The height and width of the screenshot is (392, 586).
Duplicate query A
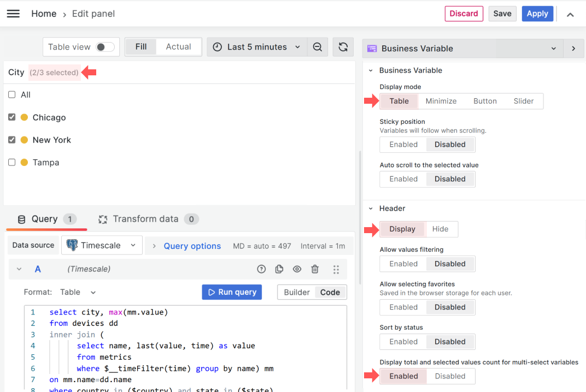coord(279,269)
